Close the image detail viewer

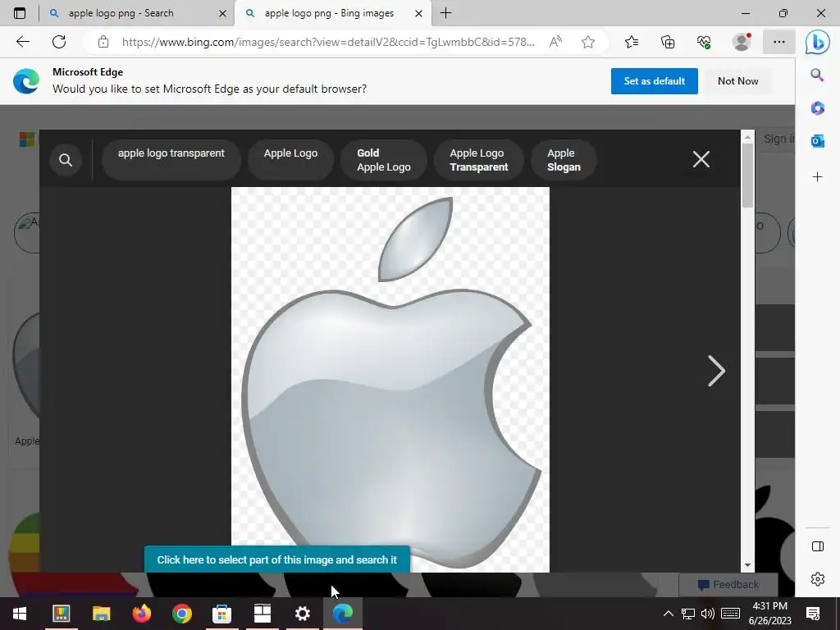point(701,159)
